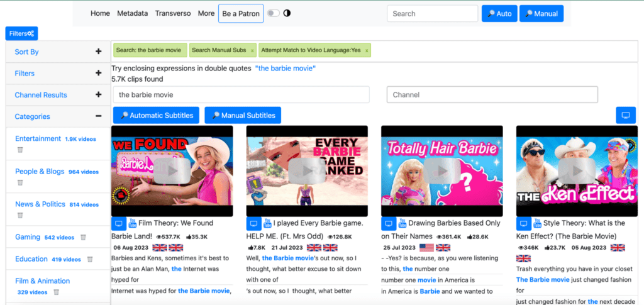Click the trash icon beside Education 419 videos
The height and width of the screenshot is (305, 644).
[89, 260]
